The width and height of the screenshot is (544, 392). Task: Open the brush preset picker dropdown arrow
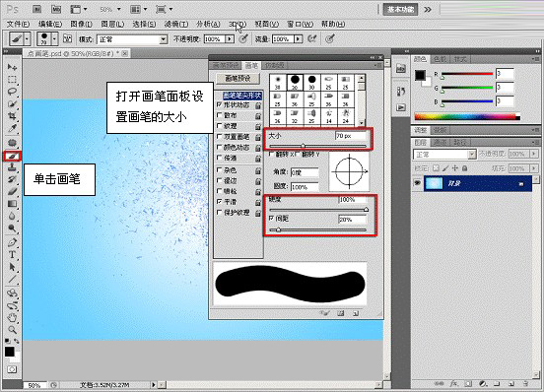tap(55, 38)
